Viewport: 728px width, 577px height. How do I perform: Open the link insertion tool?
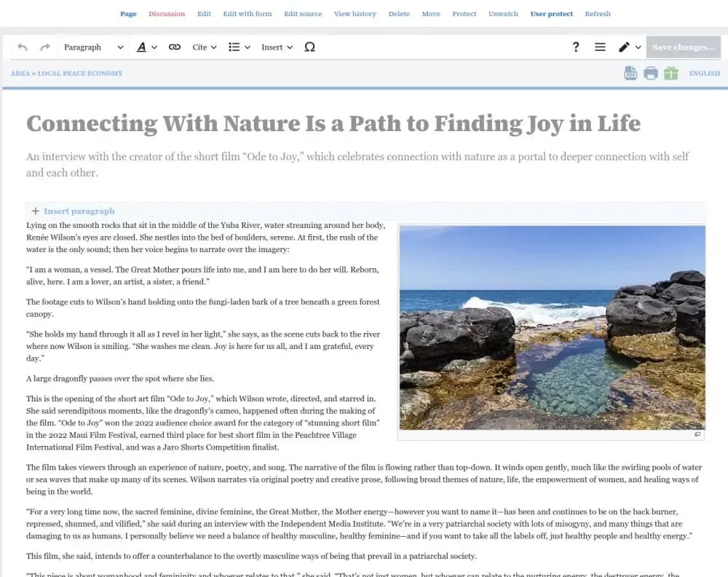coord(174,47)
